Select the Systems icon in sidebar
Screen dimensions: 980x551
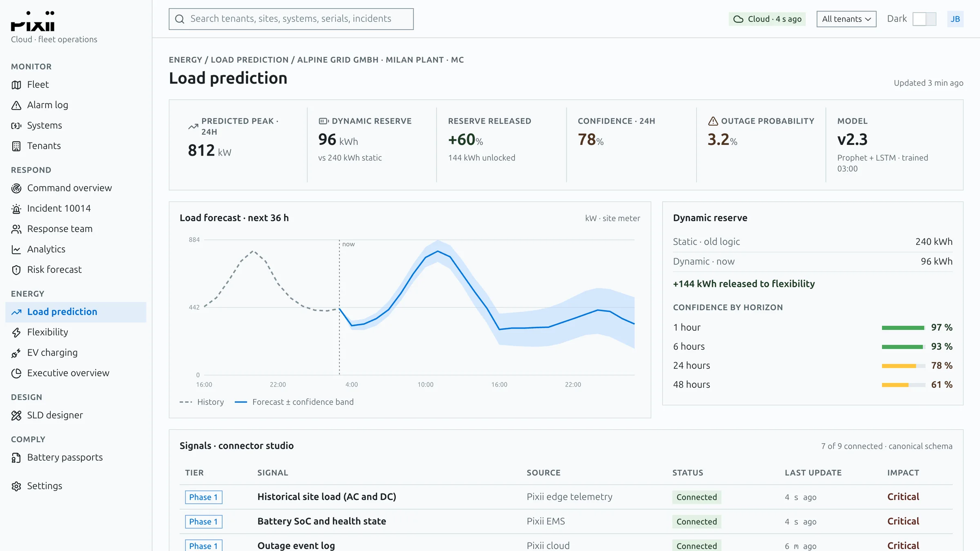16,126
